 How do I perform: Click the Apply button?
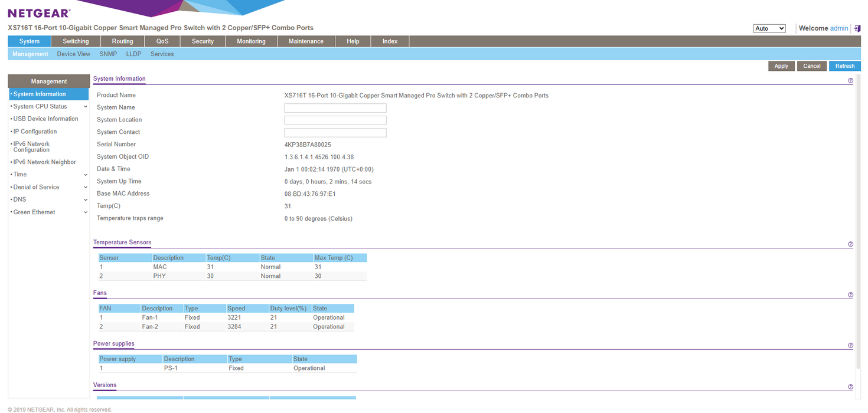(781, 66)
